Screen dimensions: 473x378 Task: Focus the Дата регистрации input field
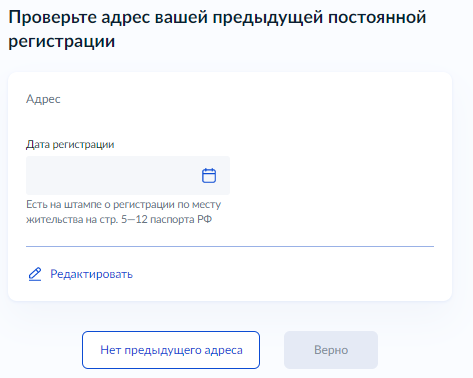[128, 175]
